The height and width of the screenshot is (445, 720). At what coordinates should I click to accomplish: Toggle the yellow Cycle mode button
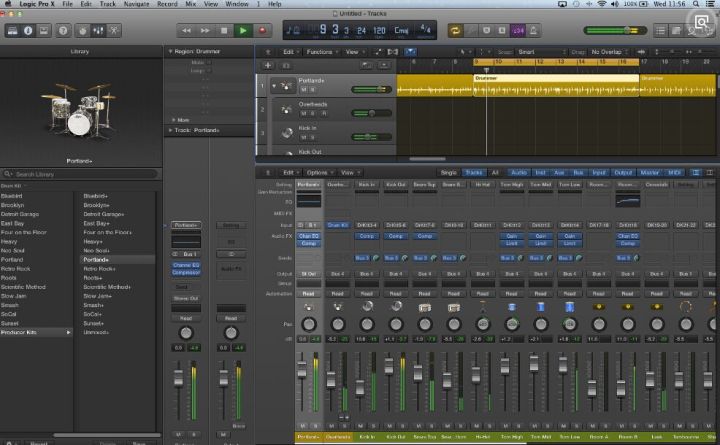[455, 31]
